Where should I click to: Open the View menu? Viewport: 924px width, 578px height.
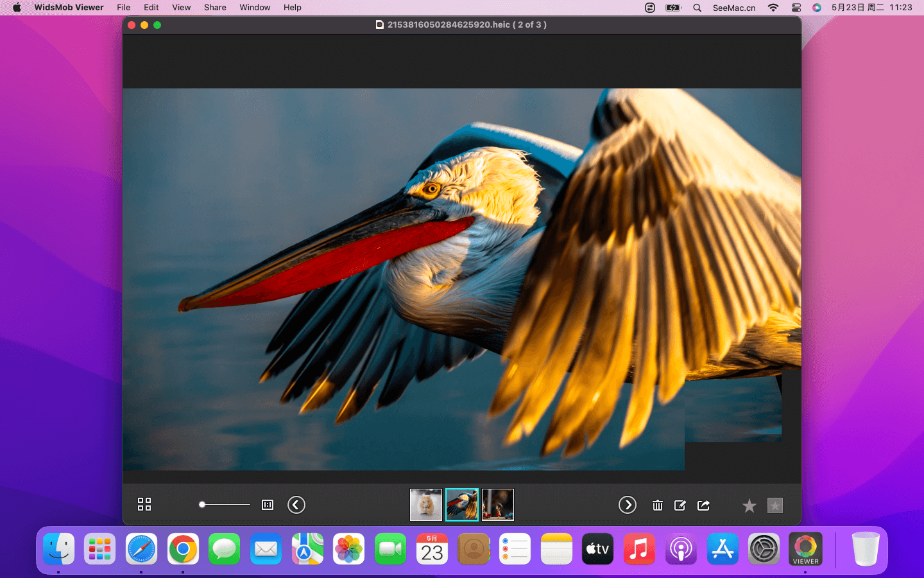coord(182,8)
